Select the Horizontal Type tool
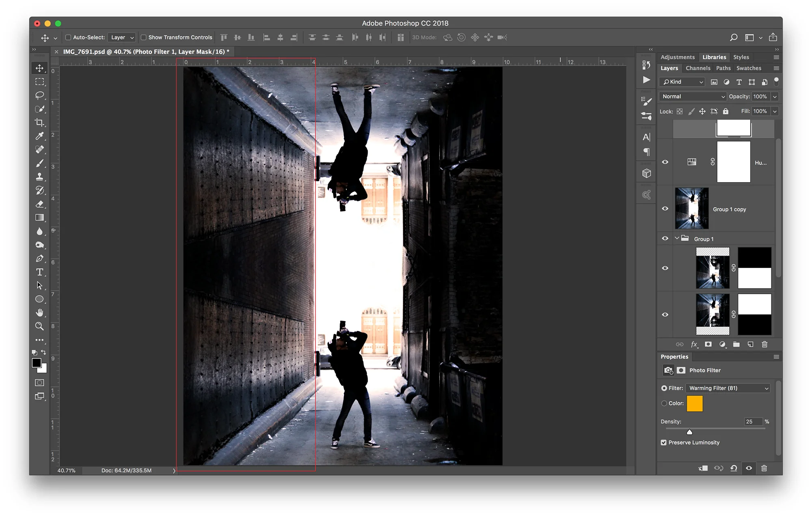 pyautogui.click(x=39, y=272)
